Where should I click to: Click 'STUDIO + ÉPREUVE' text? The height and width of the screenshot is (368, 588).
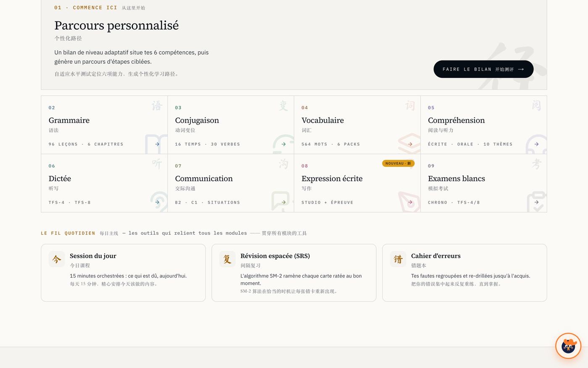coord(328,202)
